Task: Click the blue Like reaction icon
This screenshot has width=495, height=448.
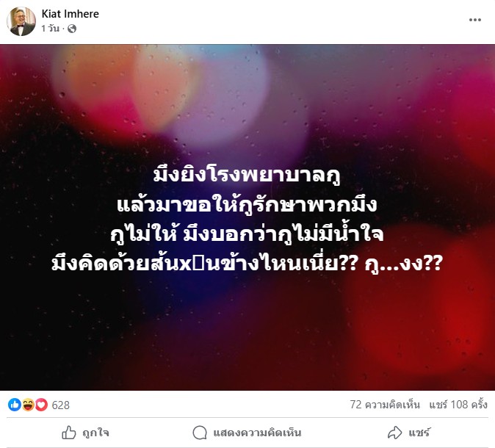Action: (15, 405)
